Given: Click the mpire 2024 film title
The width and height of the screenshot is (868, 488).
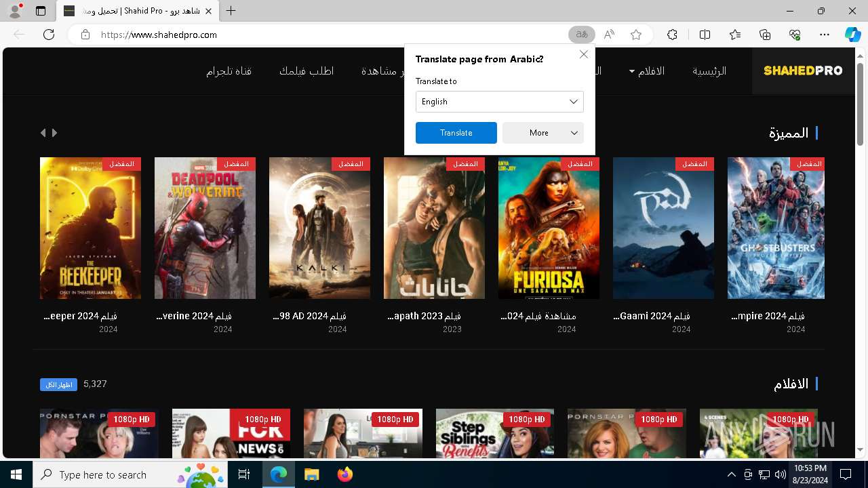Looking at the screenshot, I should pos(768,316).
